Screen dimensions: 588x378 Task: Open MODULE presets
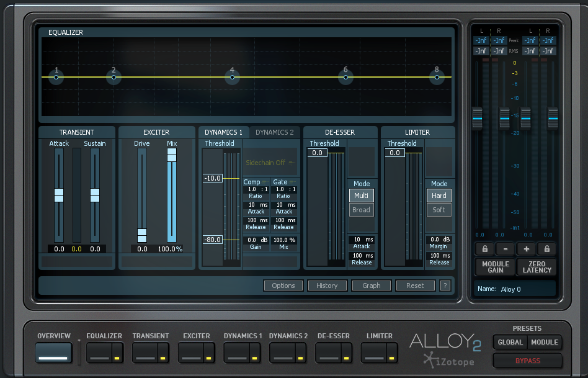point(545,342)
